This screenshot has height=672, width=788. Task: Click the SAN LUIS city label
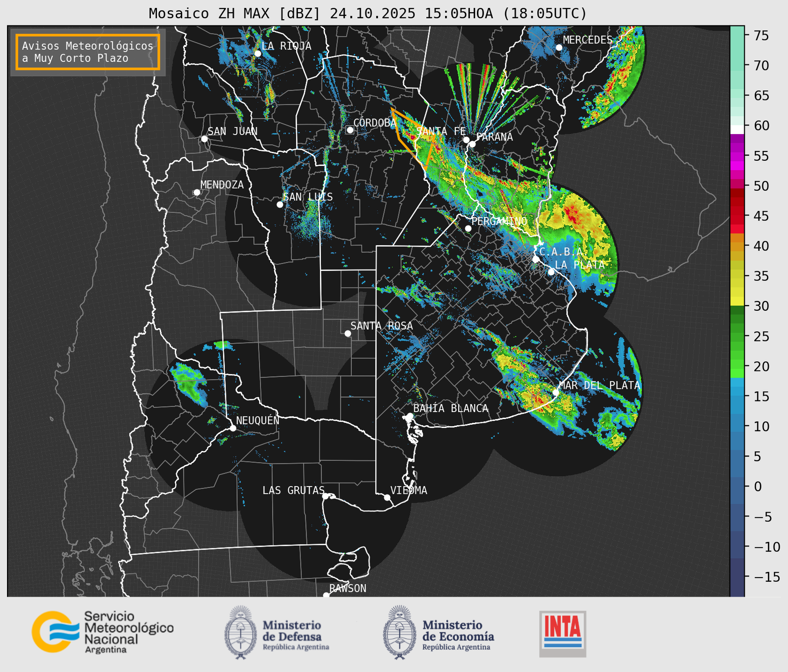click(x=308, y=197)
